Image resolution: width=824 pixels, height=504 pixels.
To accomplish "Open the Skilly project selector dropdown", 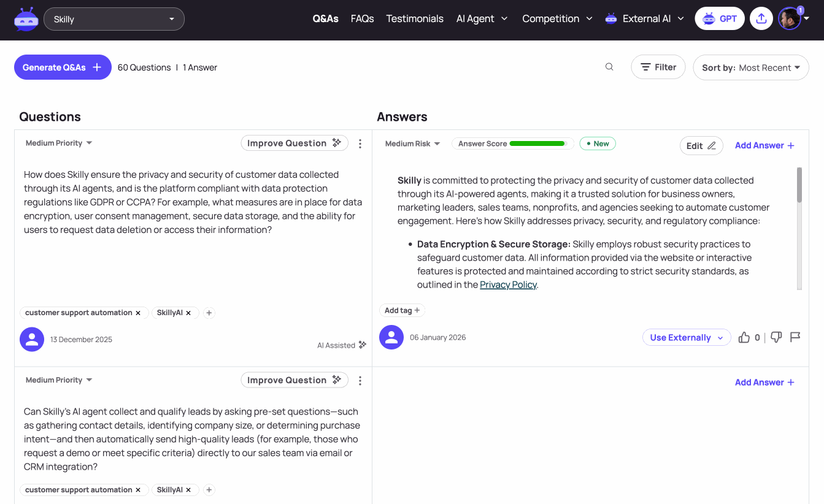I will tap(114, 19).
